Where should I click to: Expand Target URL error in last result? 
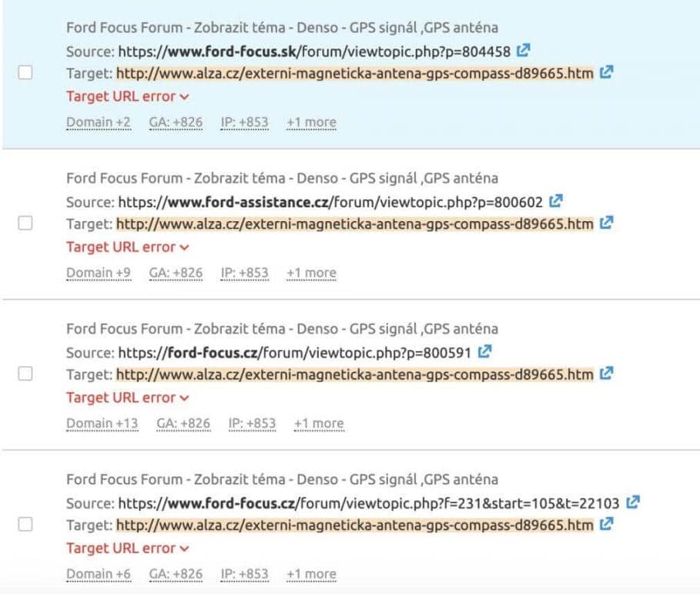click(128, 549)
